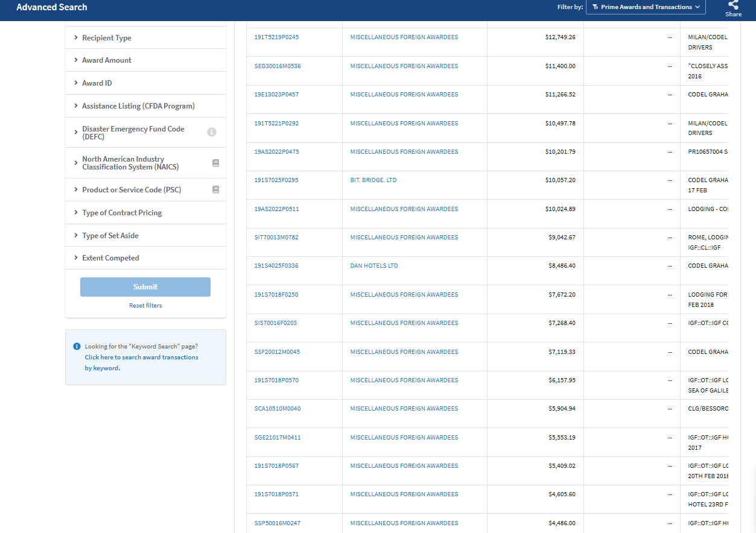Open award 191S7018P0567

pyautogui.click(x=276, y=466)
